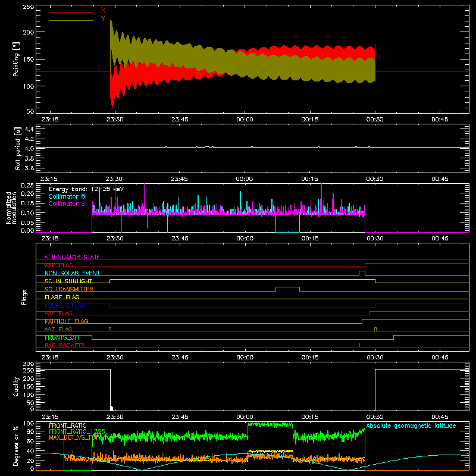Click the Flags axis title
Viewport: 476px width, 476px height.
[24, 297]
